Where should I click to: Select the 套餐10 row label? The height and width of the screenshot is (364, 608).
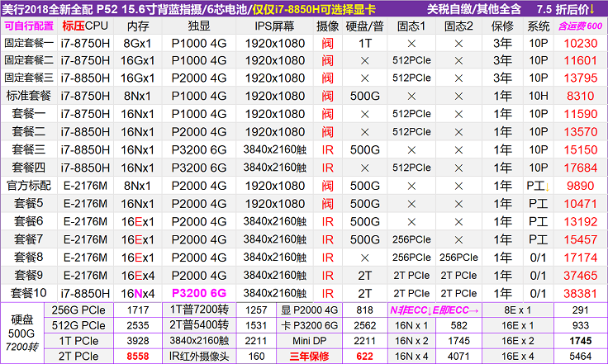(29, 293)
